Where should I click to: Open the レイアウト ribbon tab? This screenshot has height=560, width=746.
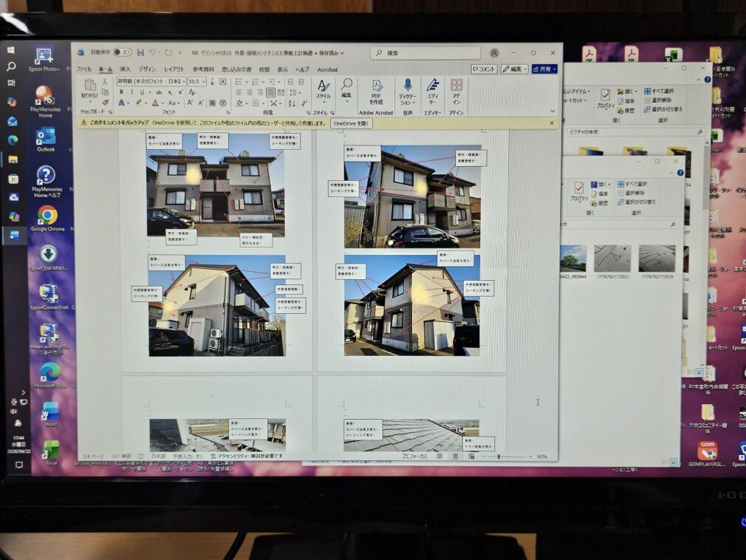click(174, 69)
